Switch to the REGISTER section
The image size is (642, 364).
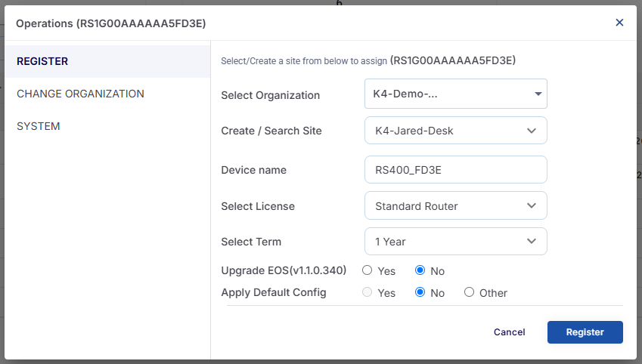coord(43,61)
